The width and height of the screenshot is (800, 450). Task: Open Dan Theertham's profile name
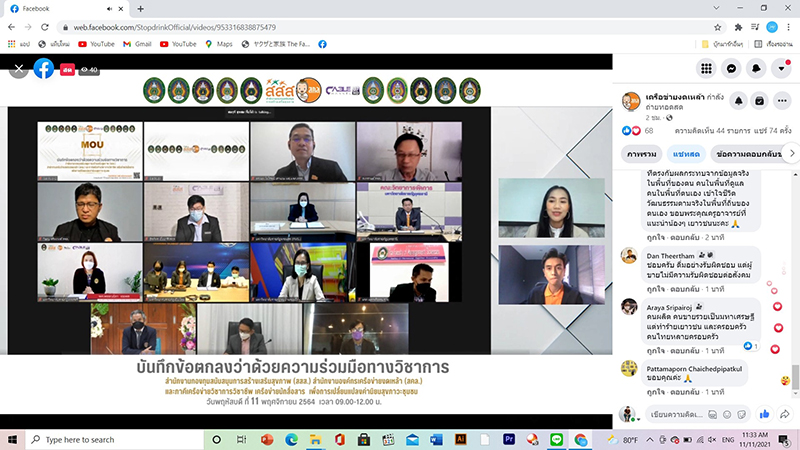(670, 256)
